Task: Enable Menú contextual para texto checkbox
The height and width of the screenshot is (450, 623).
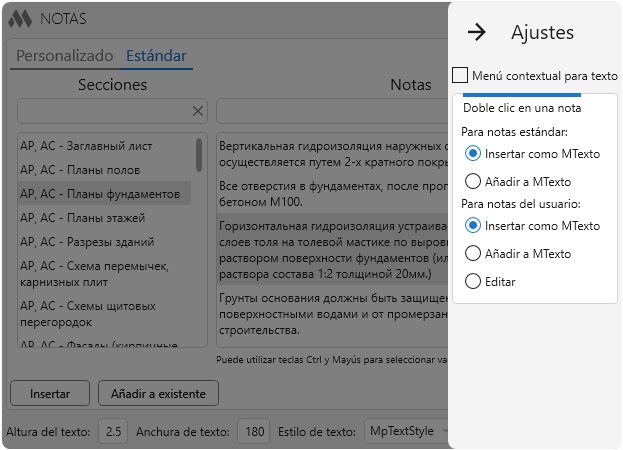Action: coord(461,75)
